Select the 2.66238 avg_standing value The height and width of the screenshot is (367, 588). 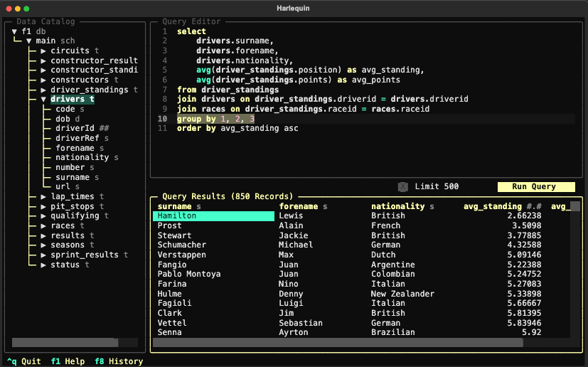(x=524, y=216)
